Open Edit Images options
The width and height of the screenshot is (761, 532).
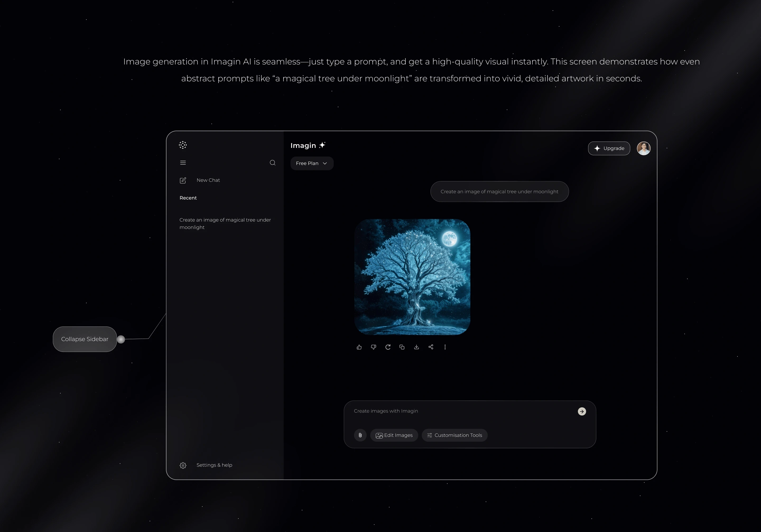(394, 435)
